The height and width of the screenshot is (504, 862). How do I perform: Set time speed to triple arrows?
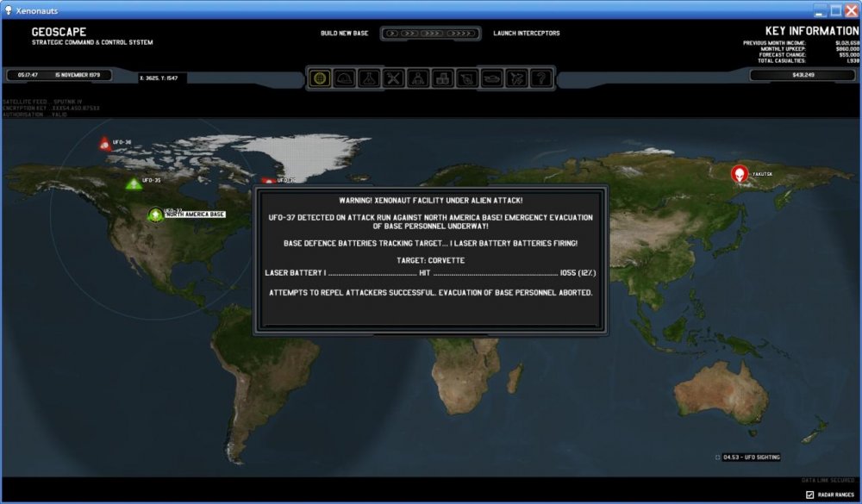432,34
